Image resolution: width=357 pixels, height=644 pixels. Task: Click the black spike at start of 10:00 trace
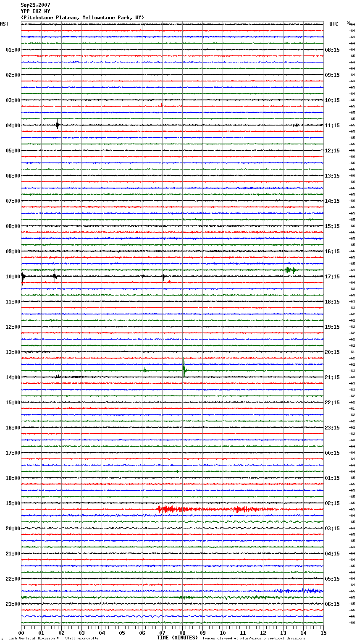coord(23,276)
